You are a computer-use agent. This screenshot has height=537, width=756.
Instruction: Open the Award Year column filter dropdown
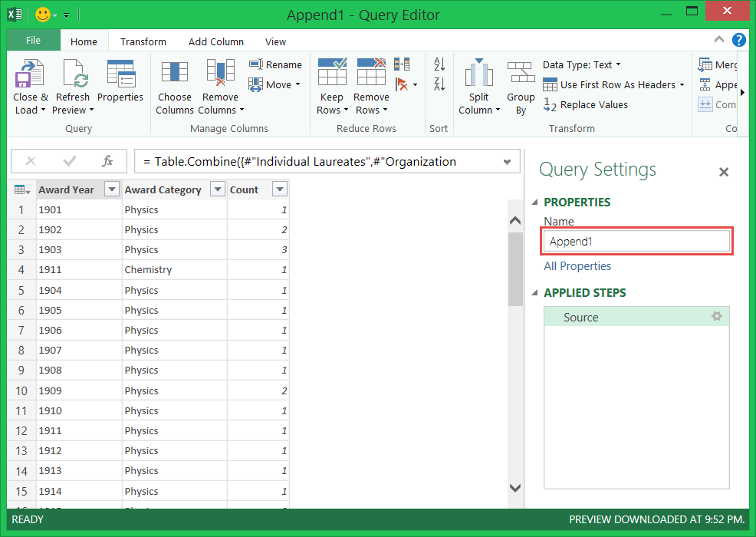coord(112,189)
